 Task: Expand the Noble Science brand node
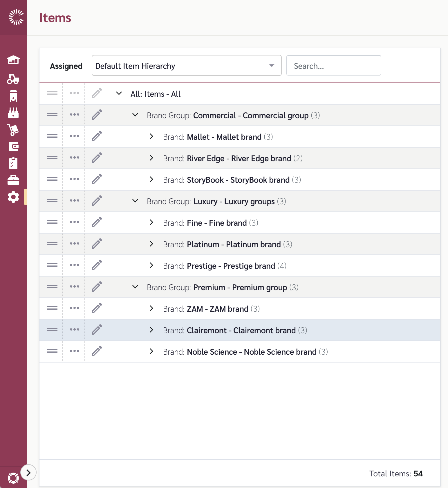151,351
